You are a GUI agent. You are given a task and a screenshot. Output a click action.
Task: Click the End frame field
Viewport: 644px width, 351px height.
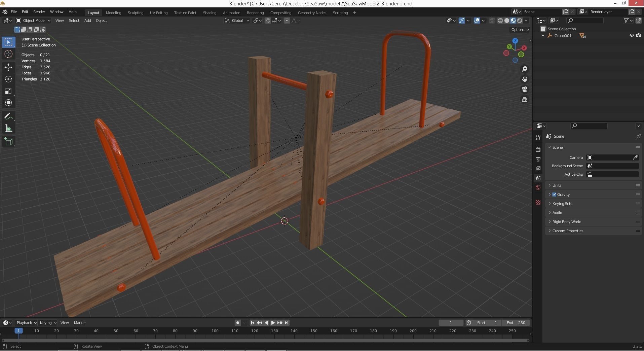coord(516,323)
